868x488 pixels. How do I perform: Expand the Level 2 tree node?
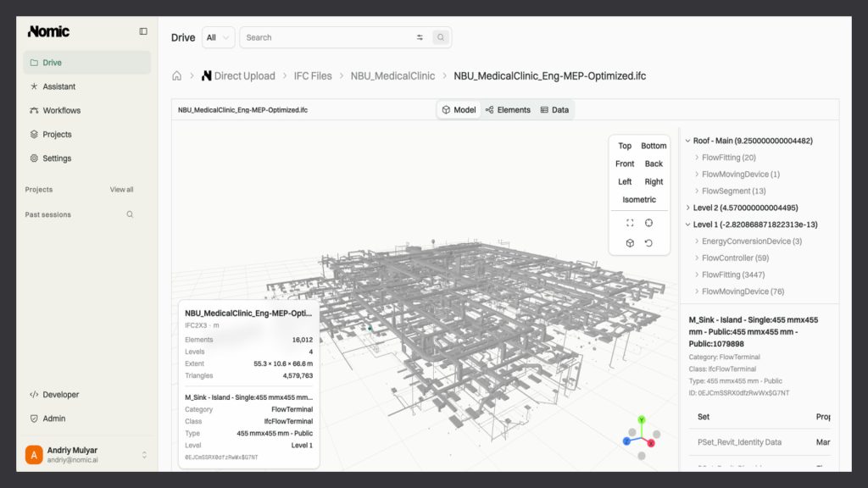click(x=688, y=208)
